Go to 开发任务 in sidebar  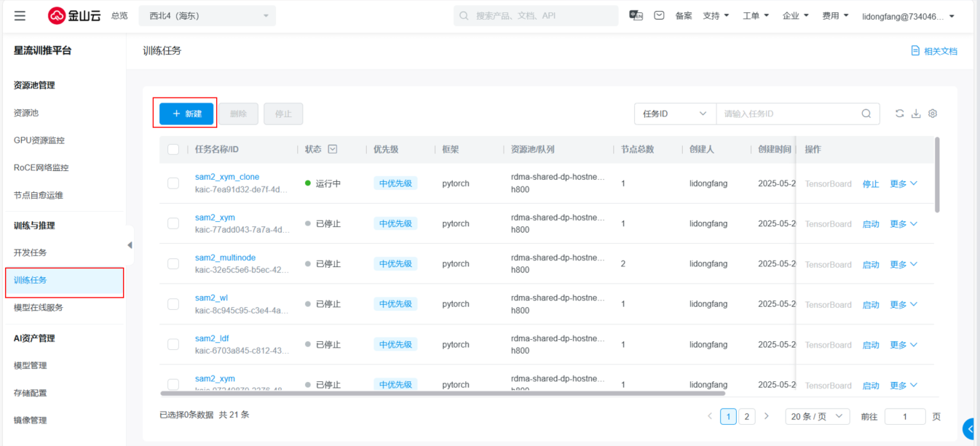pyautogui.click(x=31, y=252)
